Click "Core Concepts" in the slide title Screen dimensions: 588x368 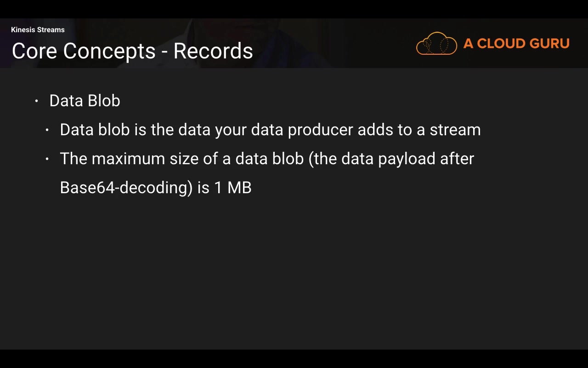(84, 51)
